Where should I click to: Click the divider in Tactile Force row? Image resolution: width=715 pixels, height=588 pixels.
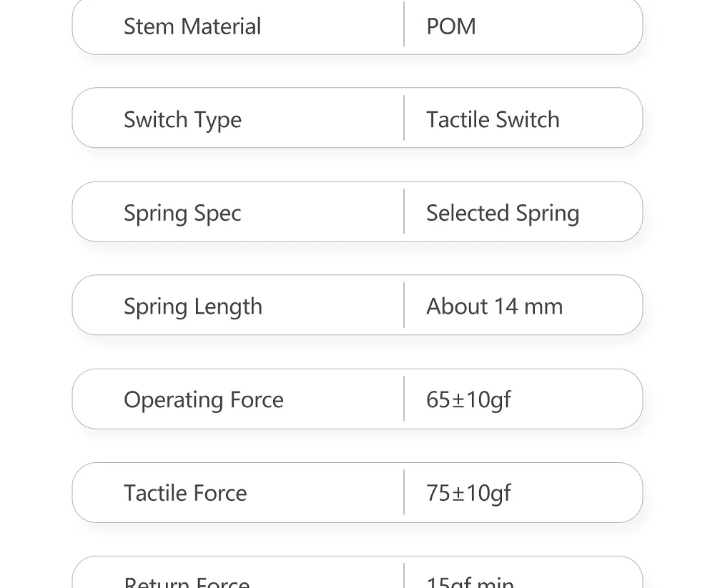(404, 492)
